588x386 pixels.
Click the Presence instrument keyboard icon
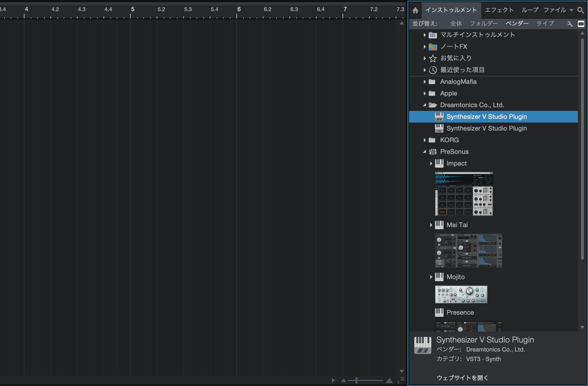pyautogui.click(x=439, y=313)
